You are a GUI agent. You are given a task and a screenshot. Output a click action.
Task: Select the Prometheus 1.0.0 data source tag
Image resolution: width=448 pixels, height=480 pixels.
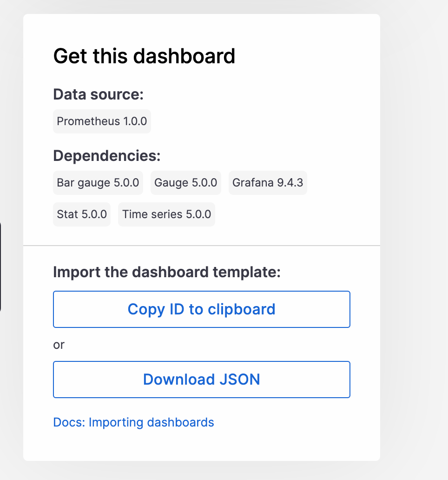[x=102, y=121]
